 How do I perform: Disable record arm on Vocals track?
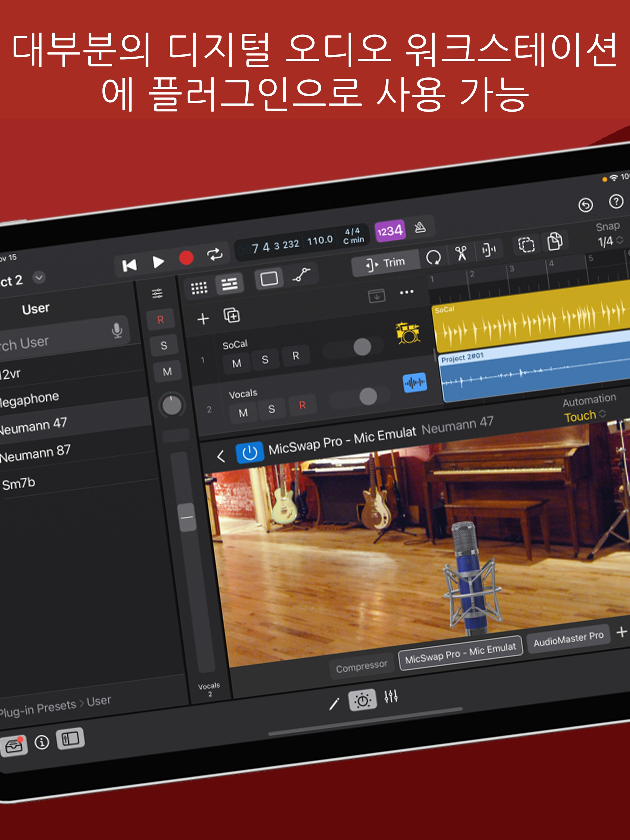click(x=302, y=406)
